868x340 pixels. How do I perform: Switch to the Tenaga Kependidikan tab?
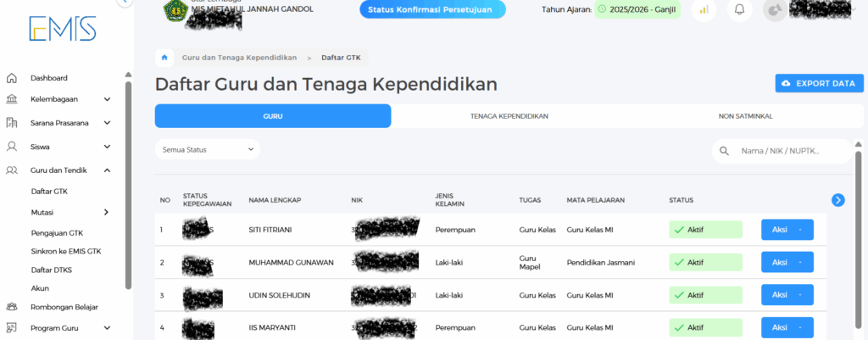(x=509, y=116)
